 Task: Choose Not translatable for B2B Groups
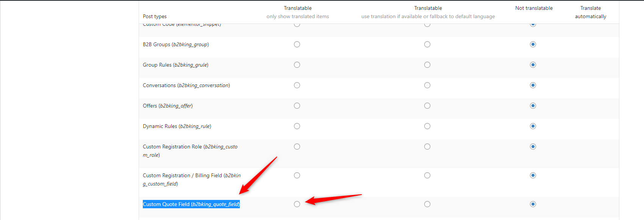tap(533, 44)
